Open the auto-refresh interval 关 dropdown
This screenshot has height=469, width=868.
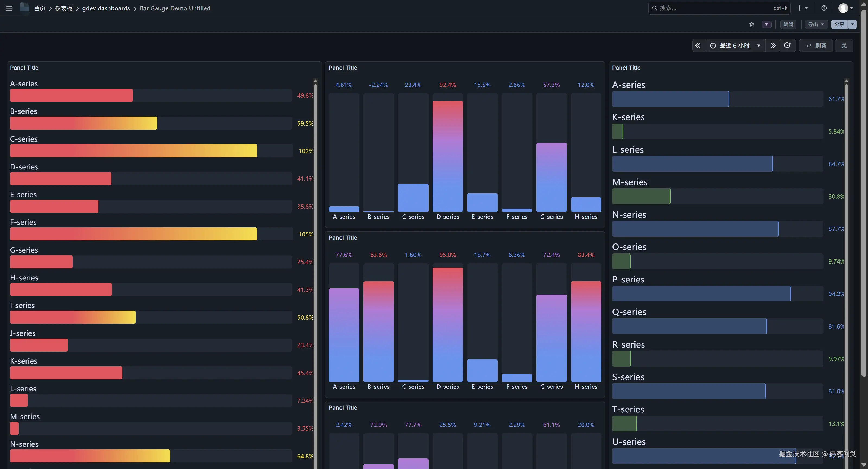coord(844,46)
